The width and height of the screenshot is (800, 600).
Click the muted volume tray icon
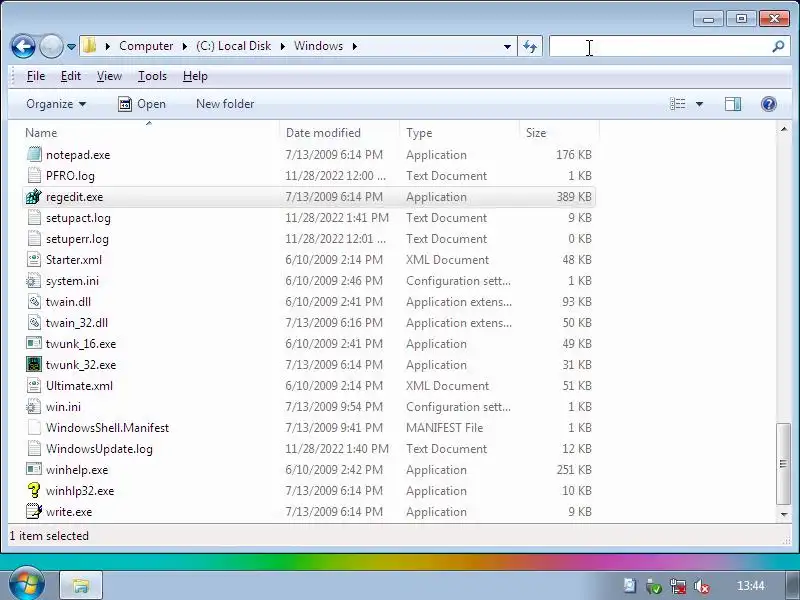702,586
